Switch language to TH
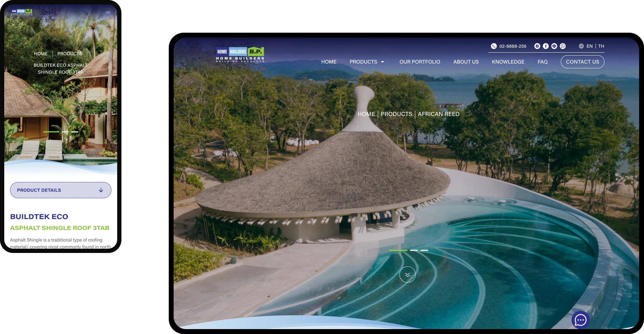Viewport: 644px width, 334px height. [x=601, y=46]
